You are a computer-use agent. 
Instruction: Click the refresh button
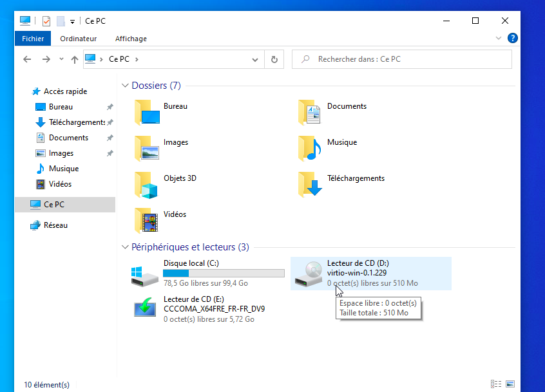pos(274,59)
